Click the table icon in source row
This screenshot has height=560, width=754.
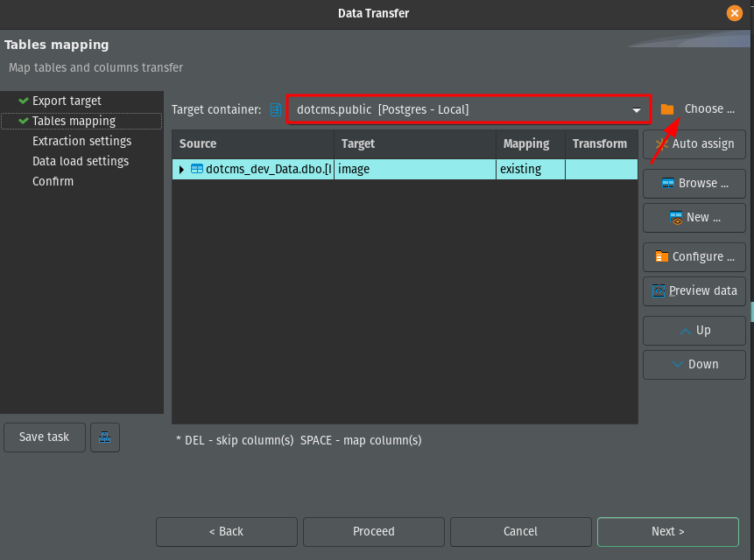[x=197, y=169]
